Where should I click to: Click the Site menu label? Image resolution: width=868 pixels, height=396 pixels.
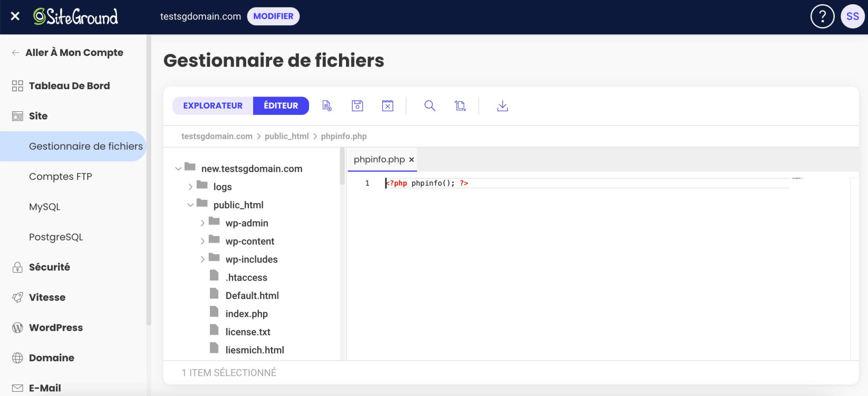tap(38, 116)
